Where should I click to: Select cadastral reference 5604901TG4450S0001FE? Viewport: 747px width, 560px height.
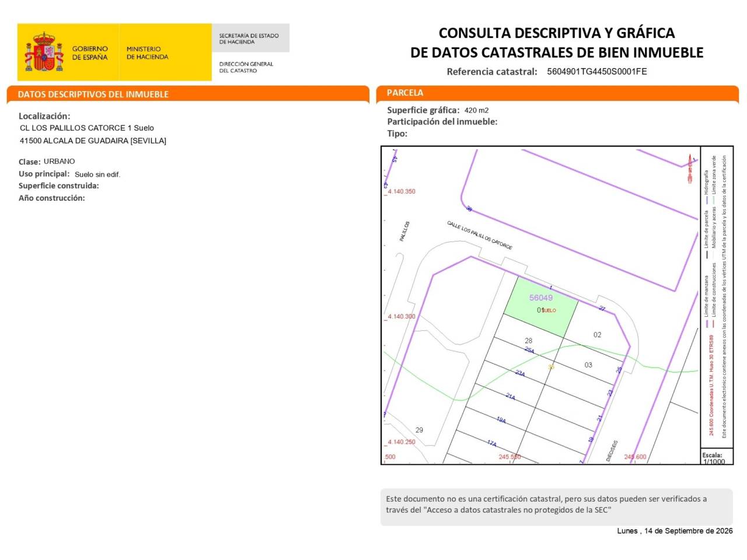[597, 72]
